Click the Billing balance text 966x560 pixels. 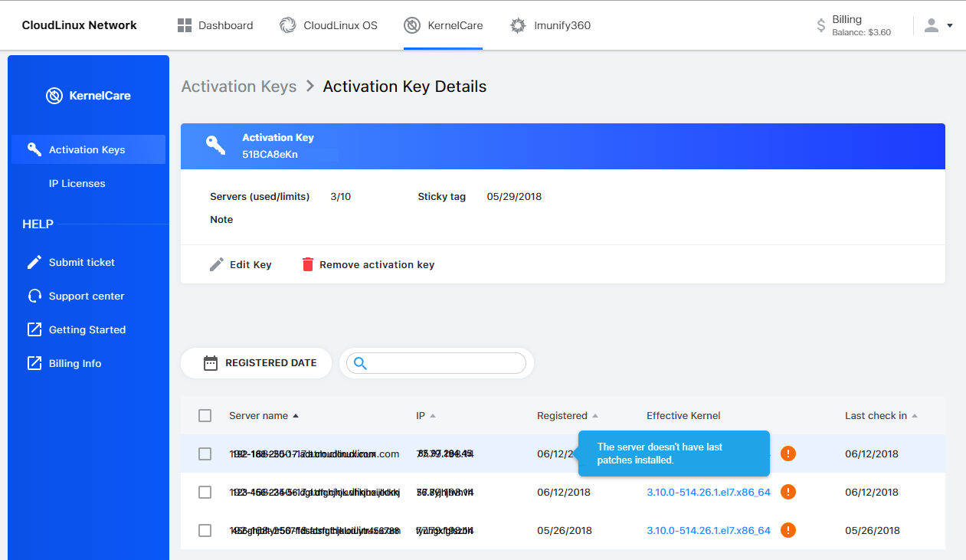[x=862, y=33]
